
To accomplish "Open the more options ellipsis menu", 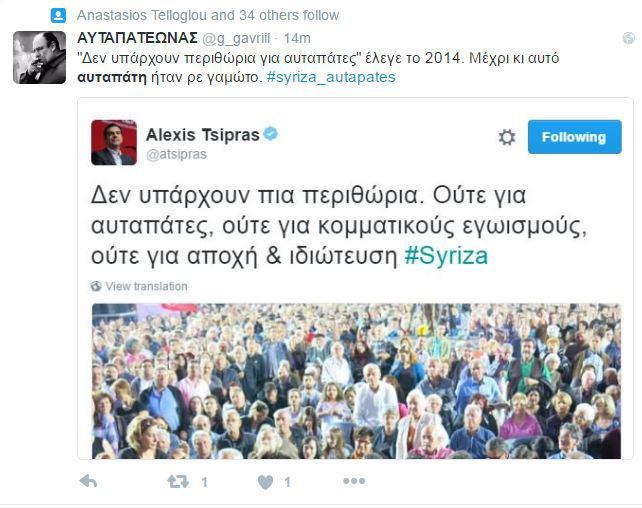I will coord(354,481).
